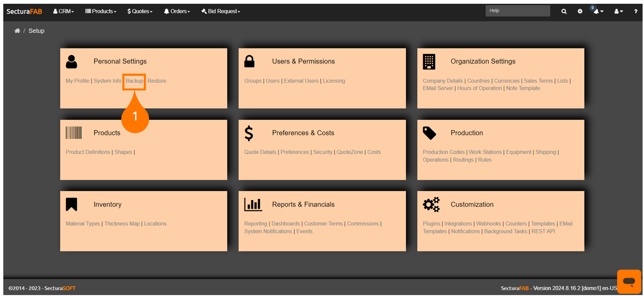Click the search magnifier icon
The width and height of the screenshot is (644, 296).
pos(564,11)
